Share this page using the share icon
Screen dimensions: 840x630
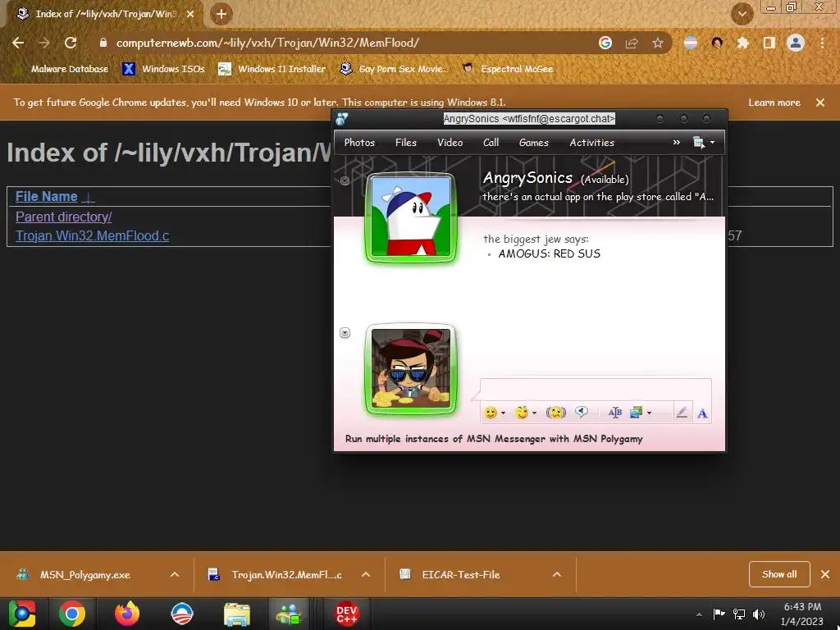632,43
